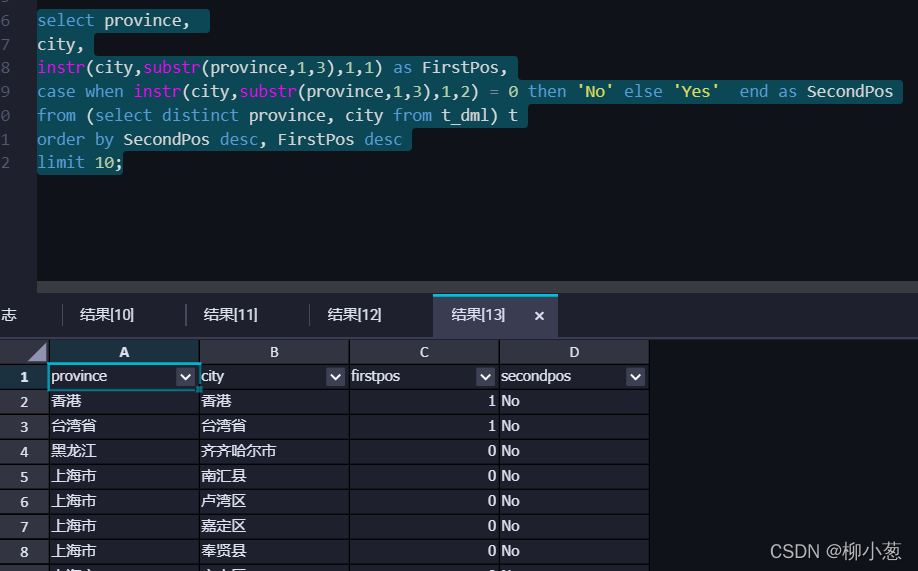The image size is (918, 571).
Task: Open the firstpos column filter dropdown
Action: point(485,377)
